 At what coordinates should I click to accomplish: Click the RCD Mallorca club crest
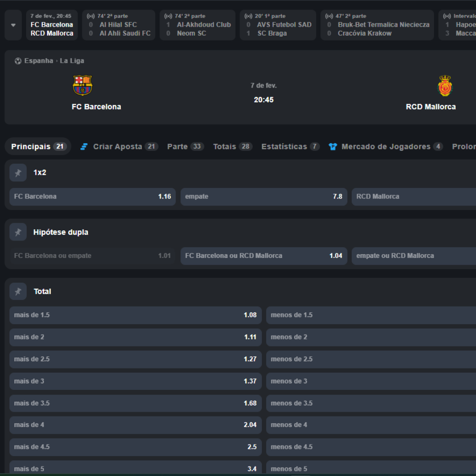pos(445,86)
